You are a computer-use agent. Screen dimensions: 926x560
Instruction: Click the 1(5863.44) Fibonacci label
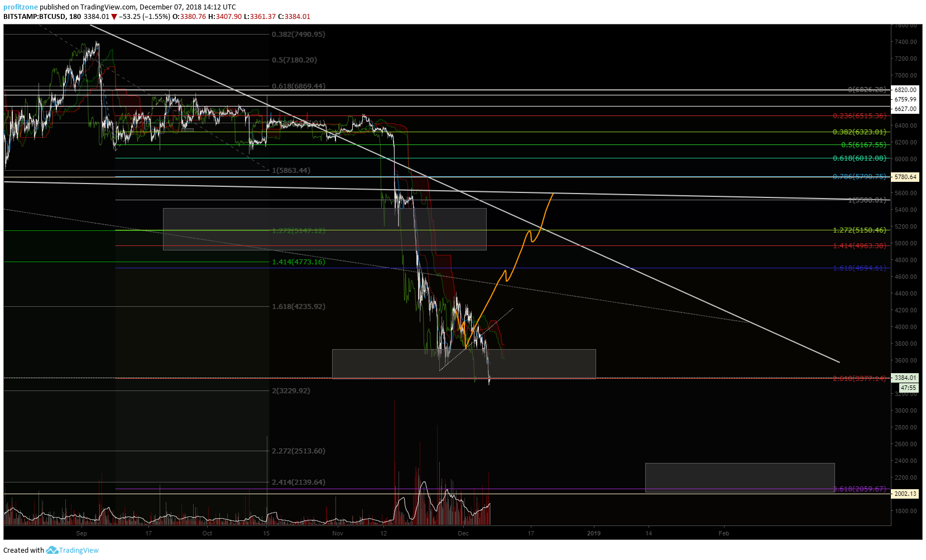coord(291,171)
